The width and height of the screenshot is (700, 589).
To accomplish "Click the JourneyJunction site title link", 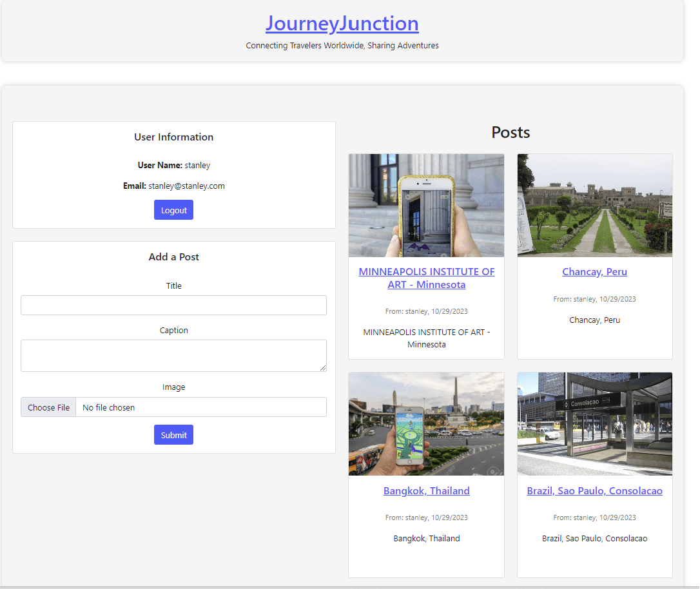I will (342, 23).
